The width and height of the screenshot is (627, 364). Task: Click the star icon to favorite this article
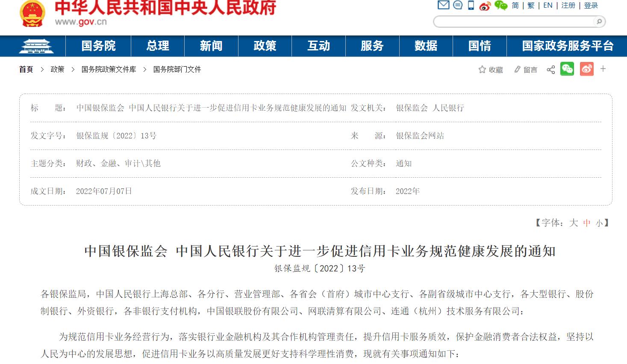pos(481,69)
